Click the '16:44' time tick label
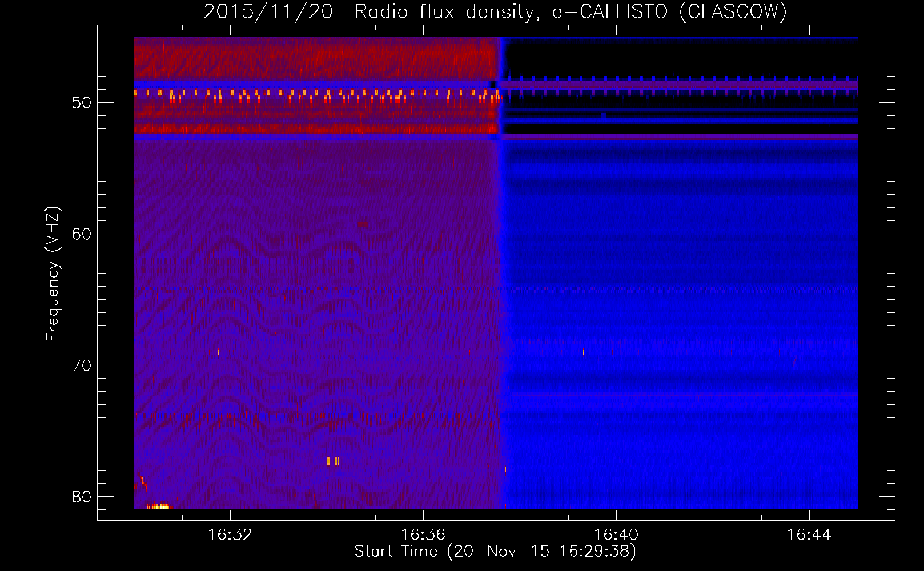Screen dimensions: 924x571 pyautogui.click(x=809, y=535)
